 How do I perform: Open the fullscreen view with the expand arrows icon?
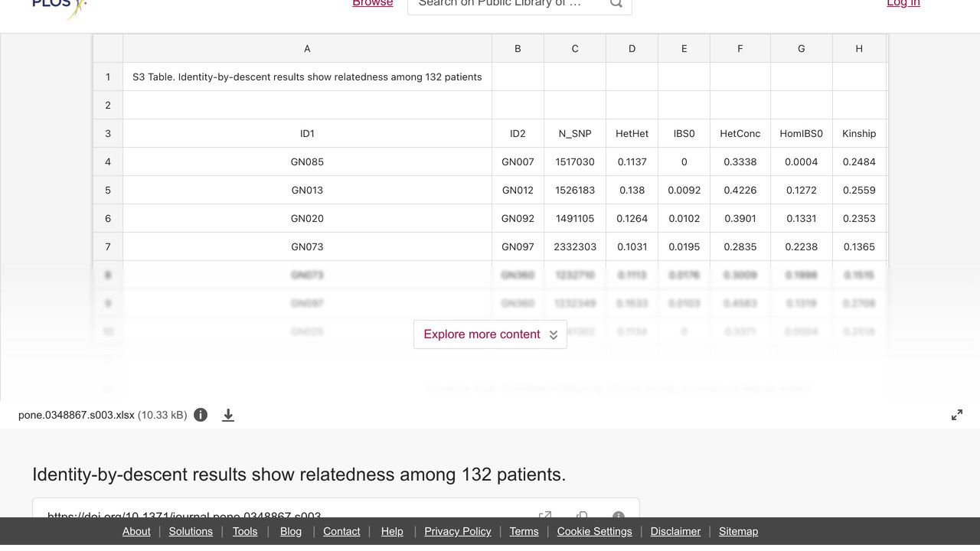coord(957,415)
